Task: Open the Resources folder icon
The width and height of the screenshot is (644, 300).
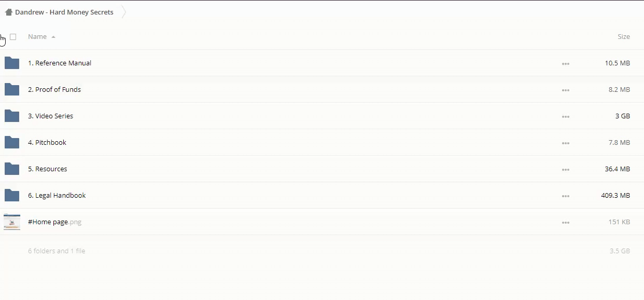Action: click(x=12, y=169)
